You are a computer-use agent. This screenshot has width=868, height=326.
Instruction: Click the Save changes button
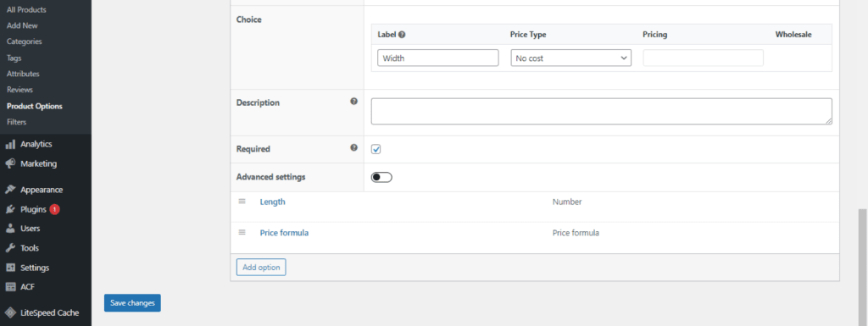132,303
